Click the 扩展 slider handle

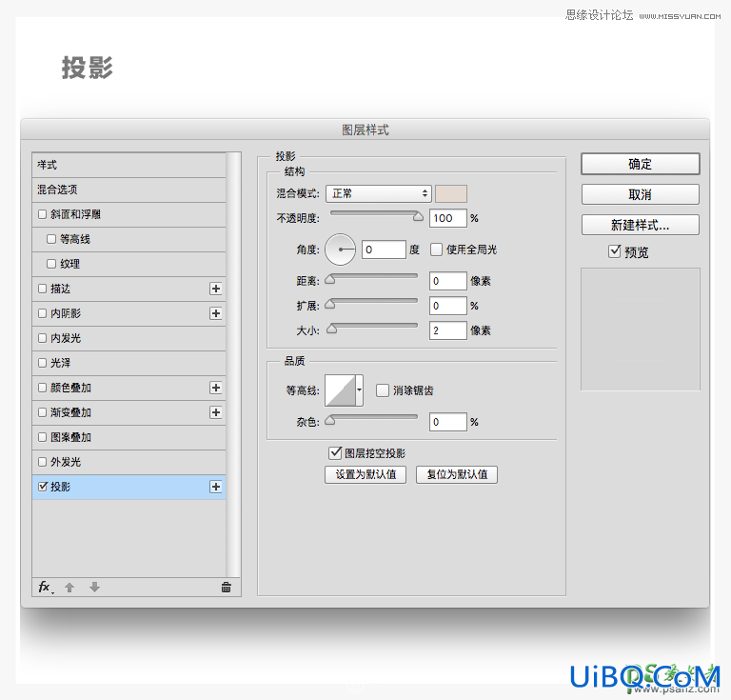point(330,304)
